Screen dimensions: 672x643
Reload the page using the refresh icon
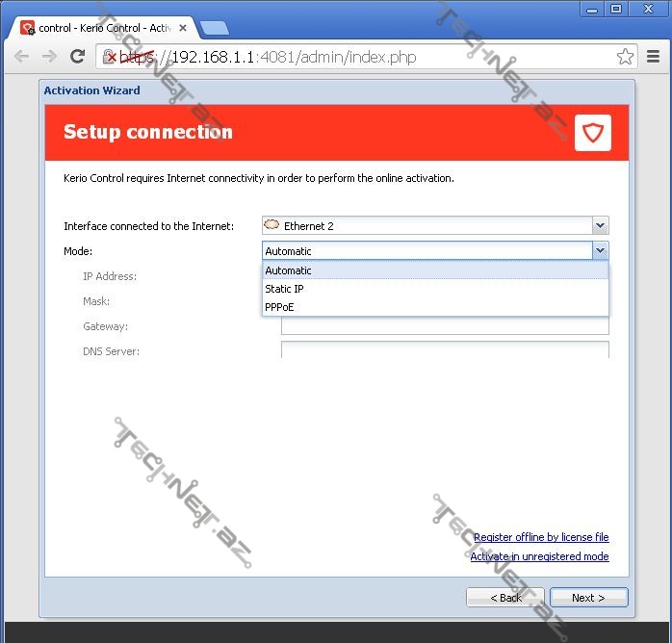pyautogui.click(x=78, y=57)
